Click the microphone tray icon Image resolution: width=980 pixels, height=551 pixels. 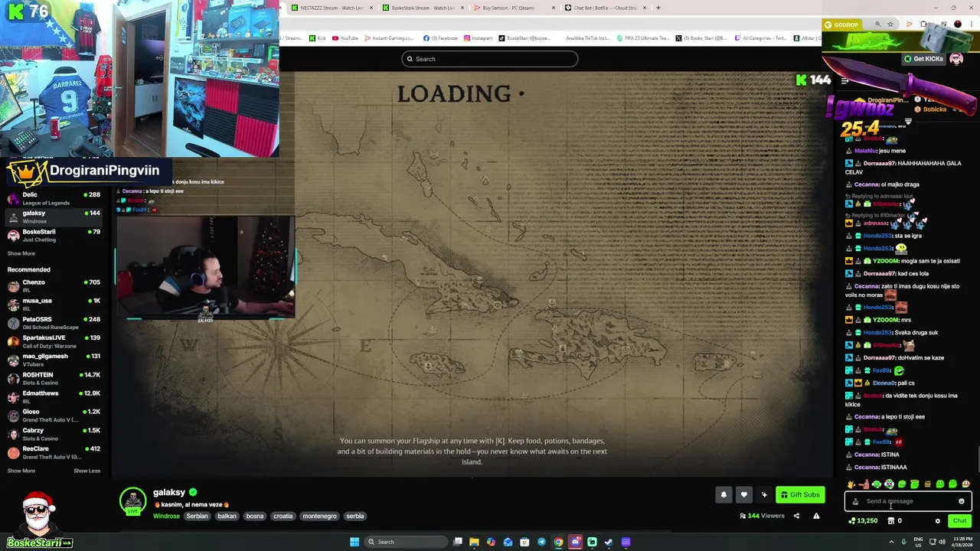pyautogui.click(x=903, y=542)
